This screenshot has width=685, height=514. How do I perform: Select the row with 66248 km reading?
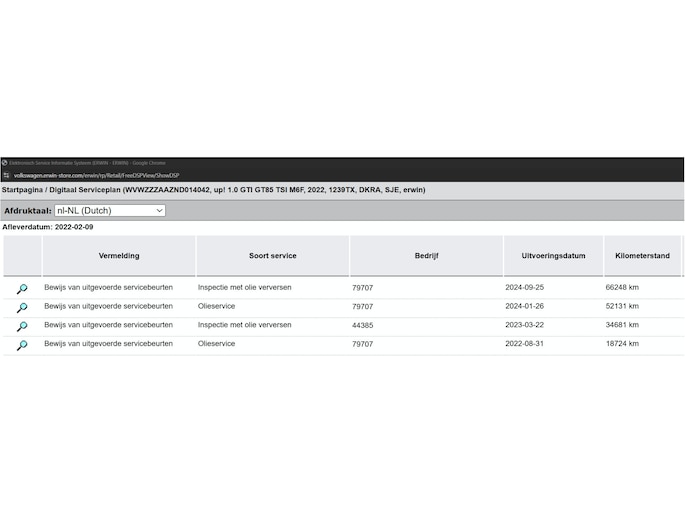tap(343, 288)
